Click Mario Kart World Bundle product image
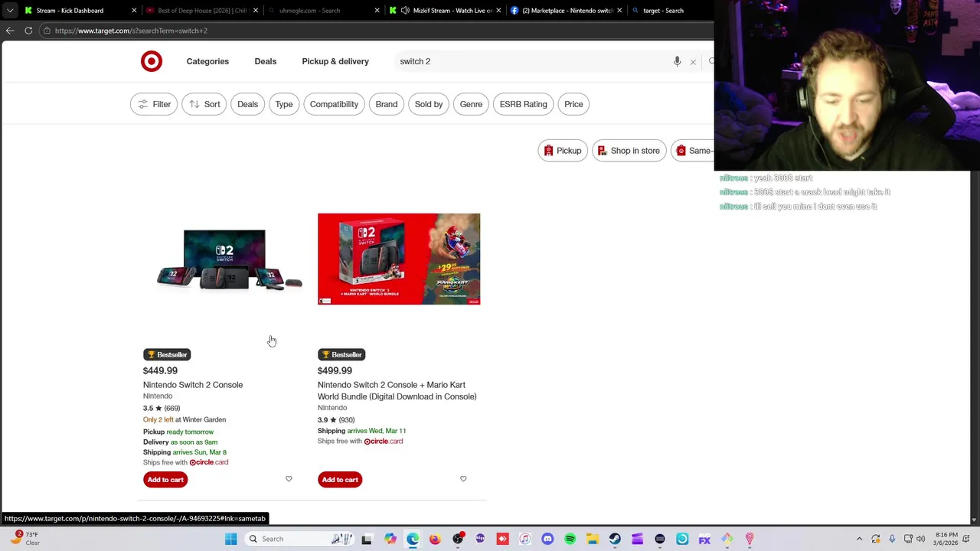Image resolution: width=980 pixels, height=551 pixels. point(399,259)
